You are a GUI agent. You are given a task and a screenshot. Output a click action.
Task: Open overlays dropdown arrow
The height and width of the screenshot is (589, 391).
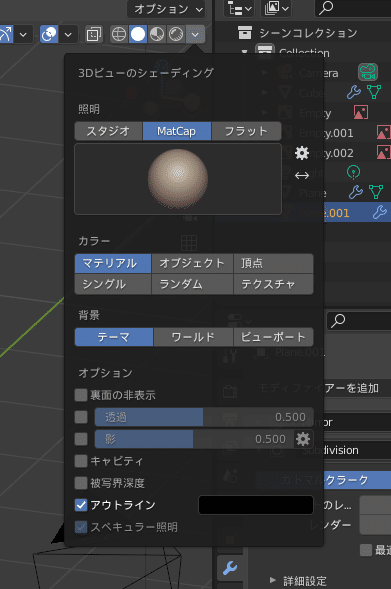coord(68,35)
